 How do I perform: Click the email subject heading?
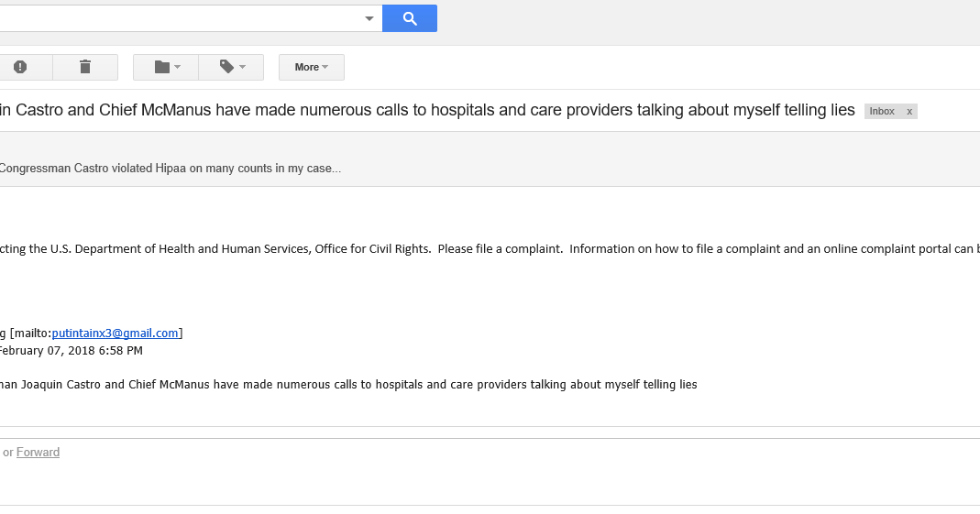[x=427, y=111]
